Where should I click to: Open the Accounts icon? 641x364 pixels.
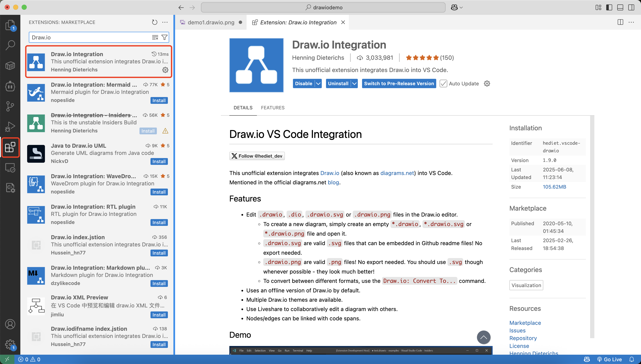pyautogui.click(x=10, y=324)
